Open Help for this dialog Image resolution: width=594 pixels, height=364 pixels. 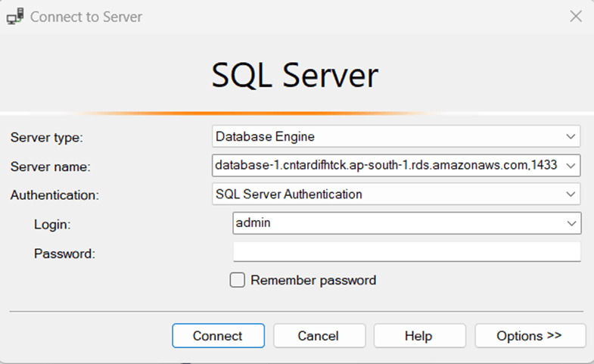[x=418, y=336]
